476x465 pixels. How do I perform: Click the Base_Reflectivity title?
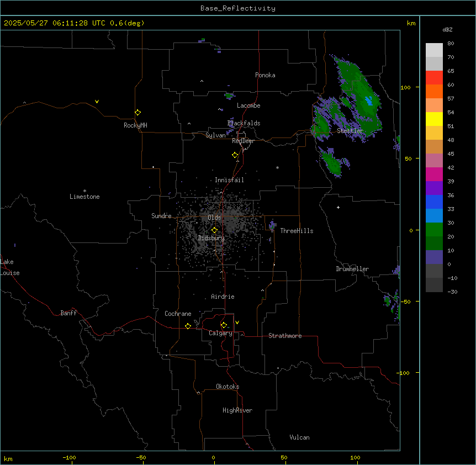point(238,8)
